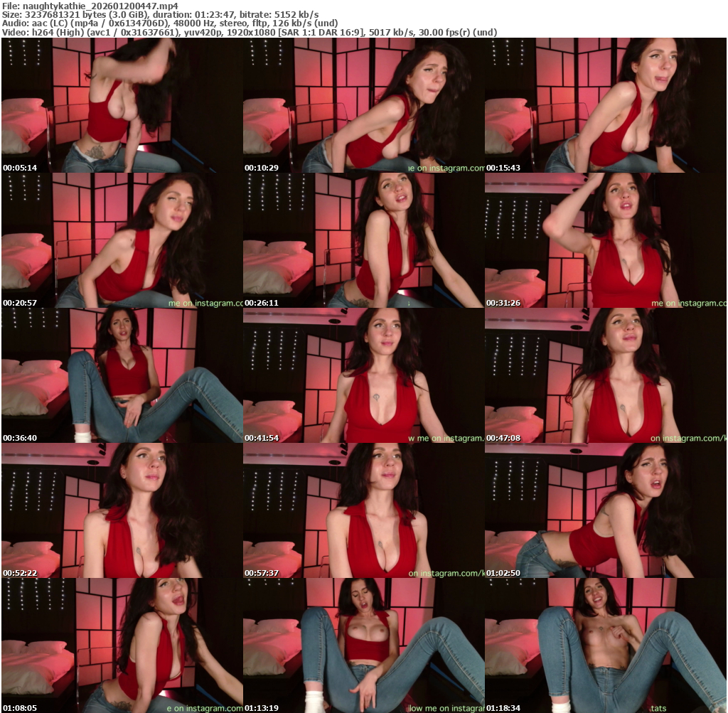Select the frame at timestamp 00:10:29
728x713 pixels.
[x=363, y=105]
